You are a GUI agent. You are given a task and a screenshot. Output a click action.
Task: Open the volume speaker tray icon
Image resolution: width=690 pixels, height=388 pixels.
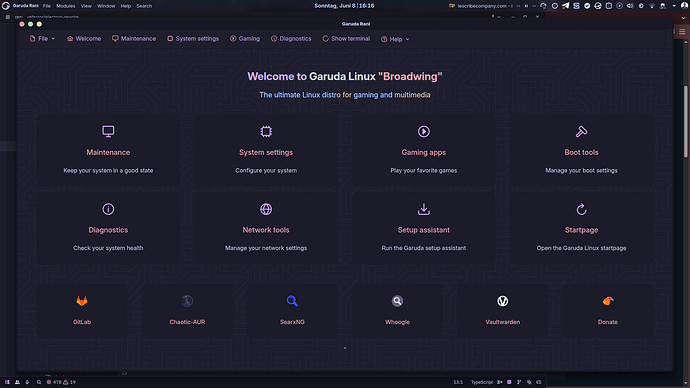pos(630,6)
